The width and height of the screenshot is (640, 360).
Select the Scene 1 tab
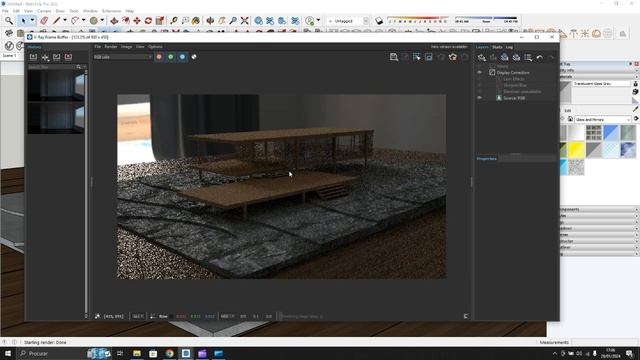(x=9, y=56)
